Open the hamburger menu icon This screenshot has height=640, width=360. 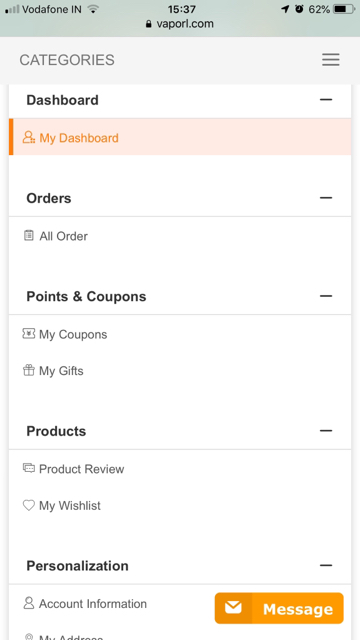pos(330,60)
